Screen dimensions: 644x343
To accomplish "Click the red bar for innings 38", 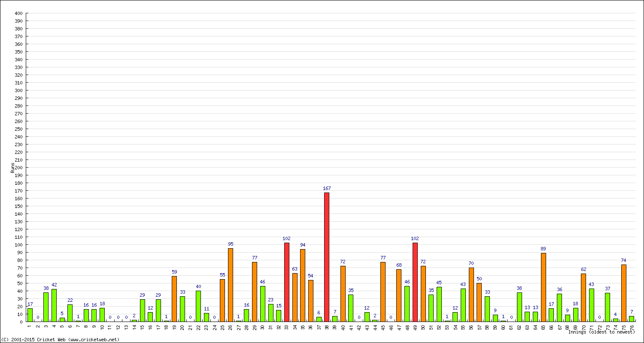I will point(327,257).
